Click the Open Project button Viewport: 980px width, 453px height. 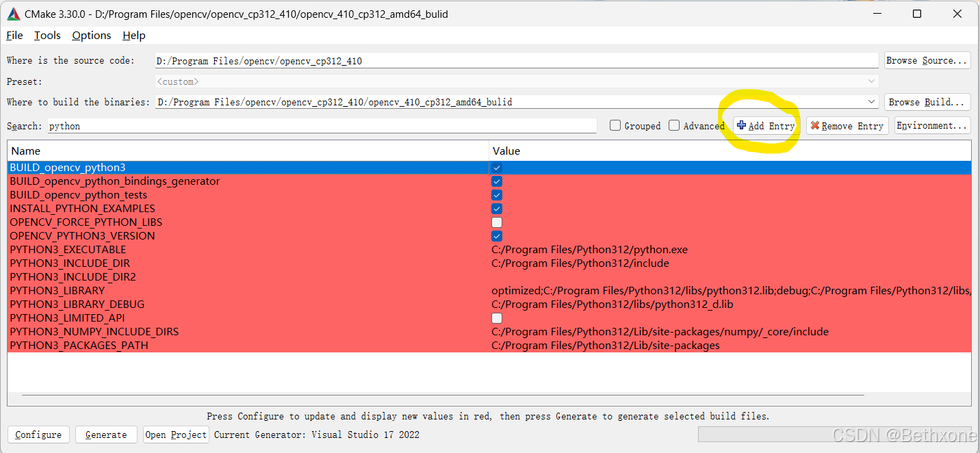click(x=176, y=435)
